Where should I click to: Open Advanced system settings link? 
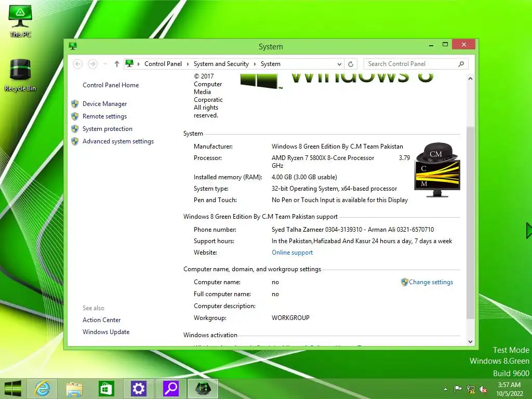coord(118,141)
